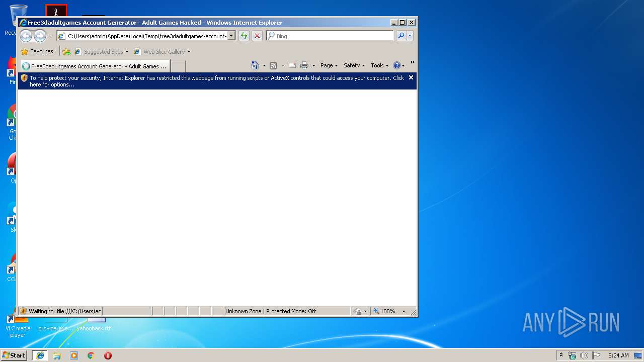Open Action Center flag tray icon
Image resolution: width=644 pixels, height=362 pixels.
(x=596, y=355)
